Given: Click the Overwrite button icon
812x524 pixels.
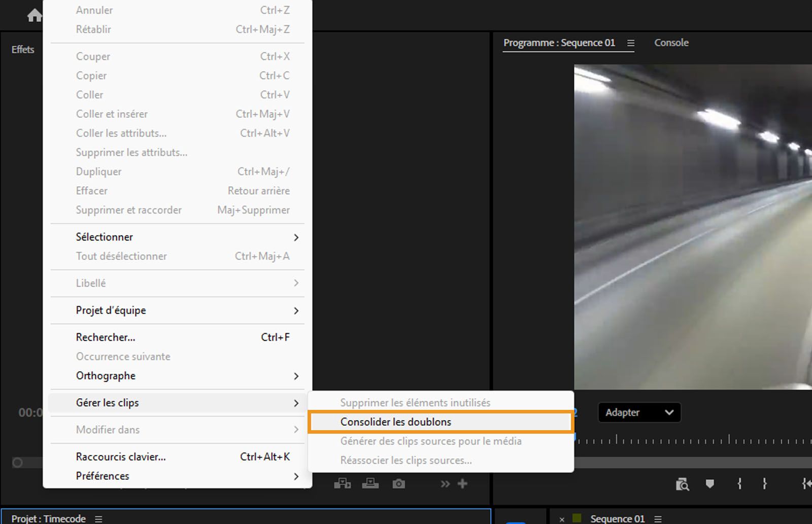Looking at the screenshot, I should point(370,484).
